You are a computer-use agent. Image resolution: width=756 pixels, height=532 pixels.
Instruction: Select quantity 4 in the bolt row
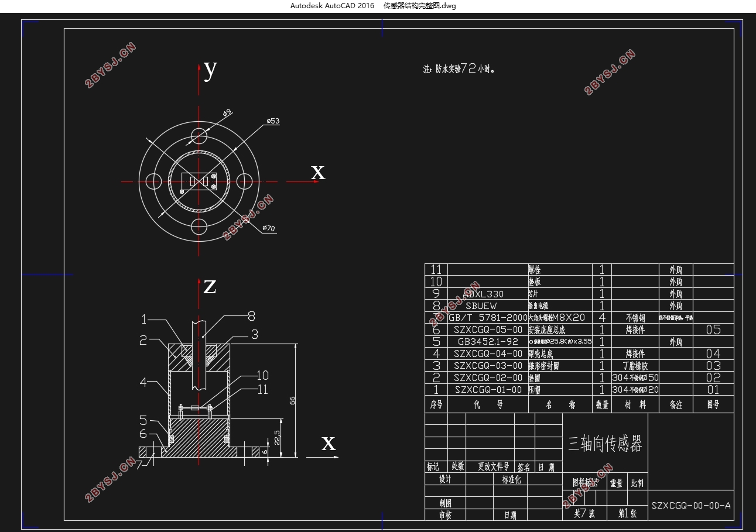[x=602, y=317]
